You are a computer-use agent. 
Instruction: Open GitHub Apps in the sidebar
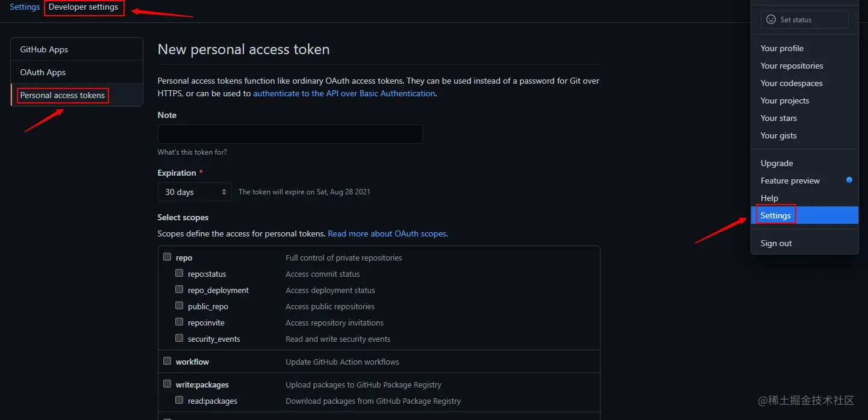click(x=77, y=49)
